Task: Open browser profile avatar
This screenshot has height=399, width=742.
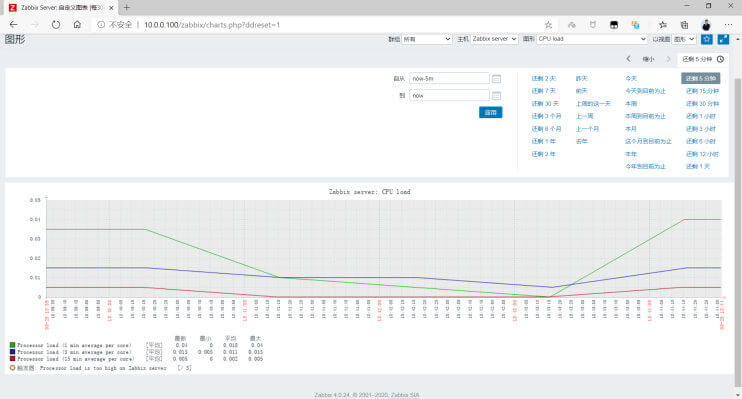Action: (706, 25)
